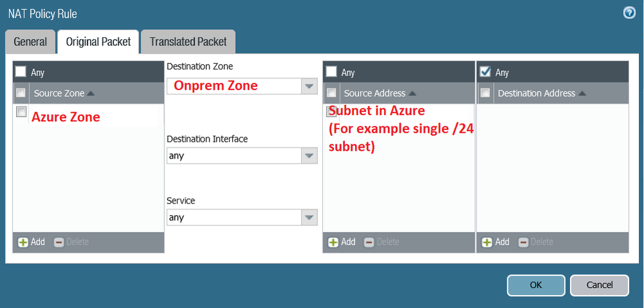Sort by the Destination Address column arrow
The width and height of the screenshot is (644, 308).
582,93
